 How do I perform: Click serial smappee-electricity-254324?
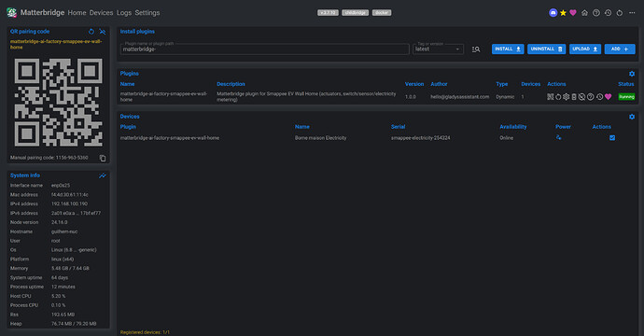(x=421, y=138)
